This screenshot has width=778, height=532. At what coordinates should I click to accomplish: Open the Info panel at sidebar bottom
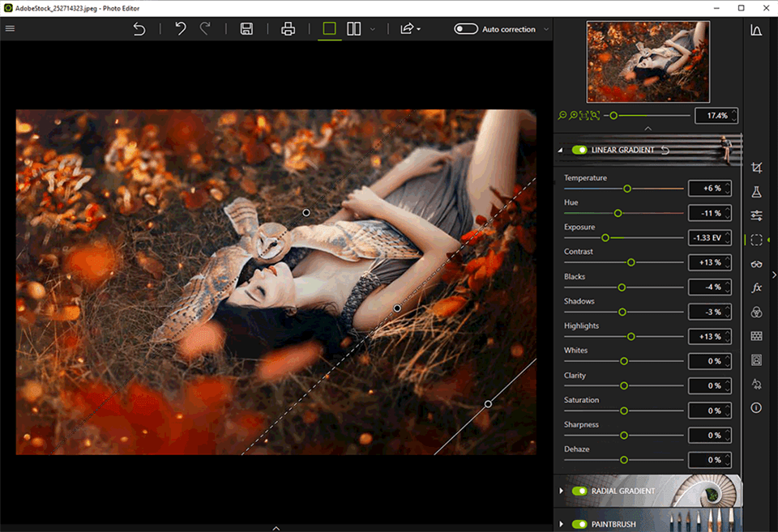tap(757, 408)
